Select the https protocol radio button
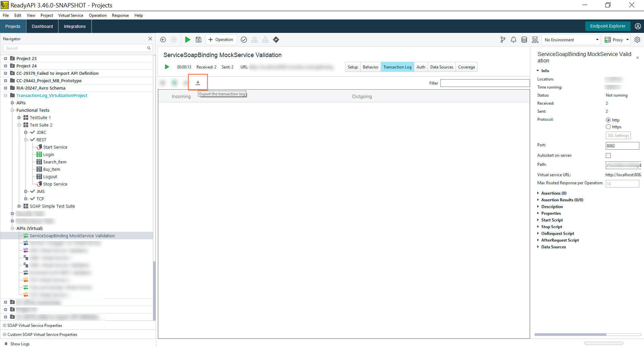The height and width of the screenshot is (348, 644). (x=608, y=127)
